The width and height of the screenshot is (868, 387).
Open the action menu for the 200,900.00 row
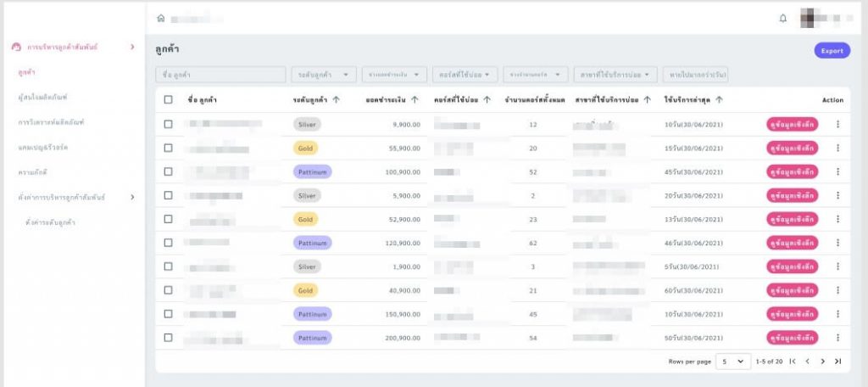pos(837,338)
